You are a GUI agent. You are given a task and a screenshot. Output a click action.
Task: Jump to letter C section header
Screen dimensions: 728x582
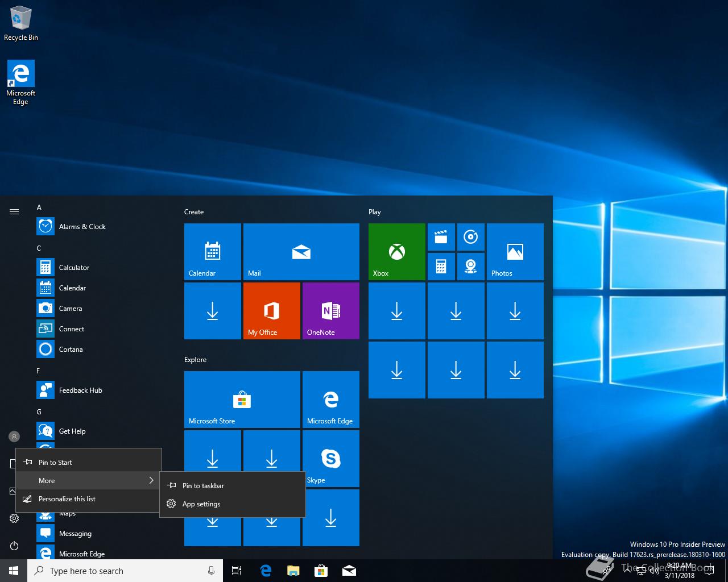(x=39, y=248)
